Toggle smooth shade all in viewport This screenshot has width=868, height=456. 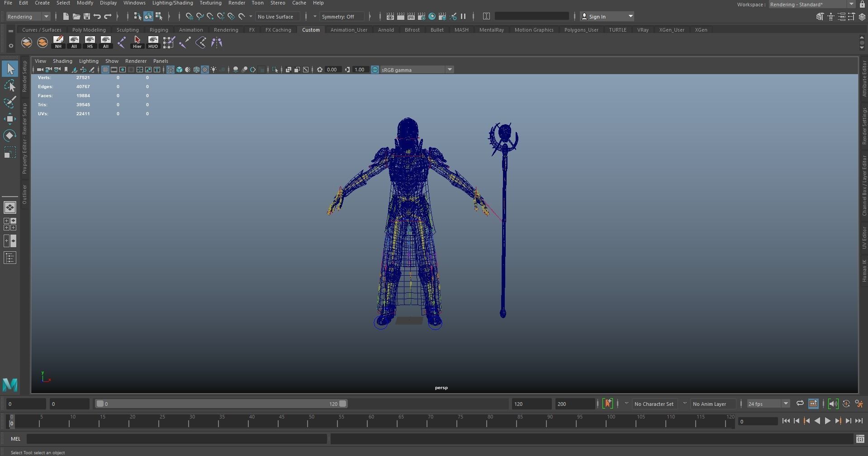tap(179, 70)
